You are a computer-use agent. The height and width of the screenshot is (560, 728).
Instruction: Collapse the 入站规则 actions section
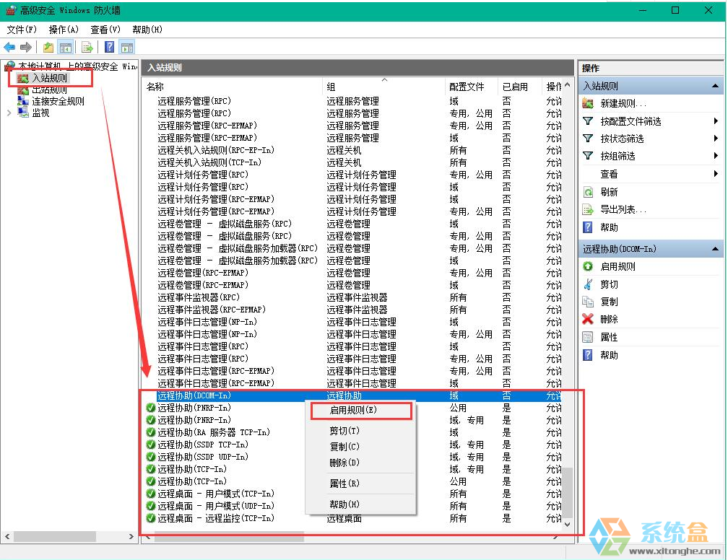[715, 86]
